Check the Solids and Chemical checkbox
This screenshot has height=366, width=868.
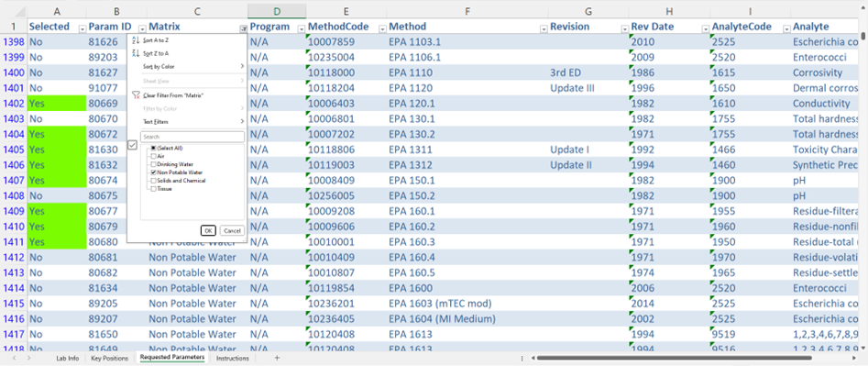(153, 181)
